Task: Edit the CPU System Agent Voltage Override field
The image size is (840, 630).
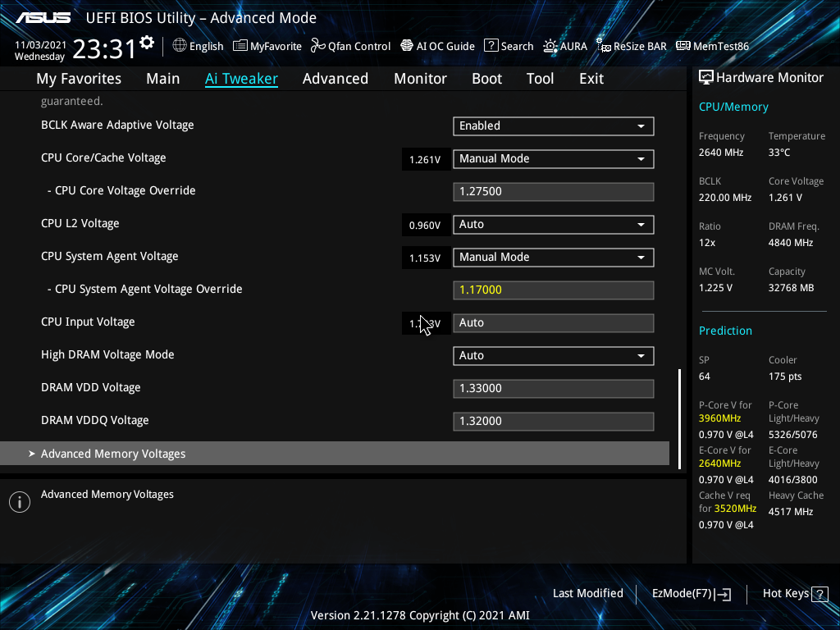Action: (x=554, y=290)
